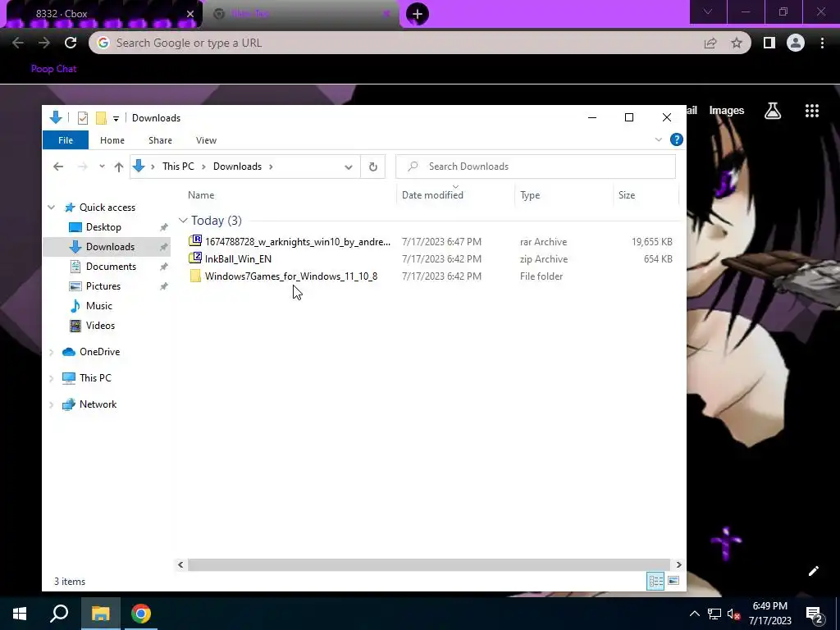This screenshot has height=630, width=840.
Task: Share this page icon in Chrome
Action: click(710, 43)
